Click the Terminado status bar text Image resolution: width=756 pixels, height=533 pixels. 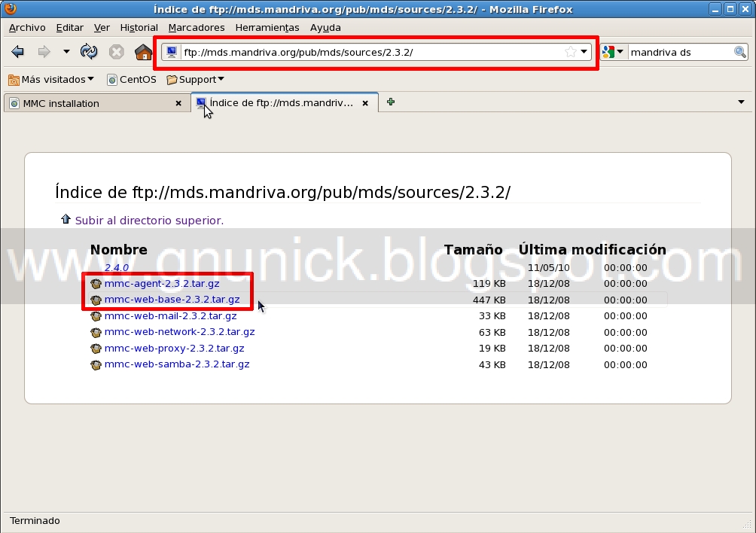click(35, 520)
